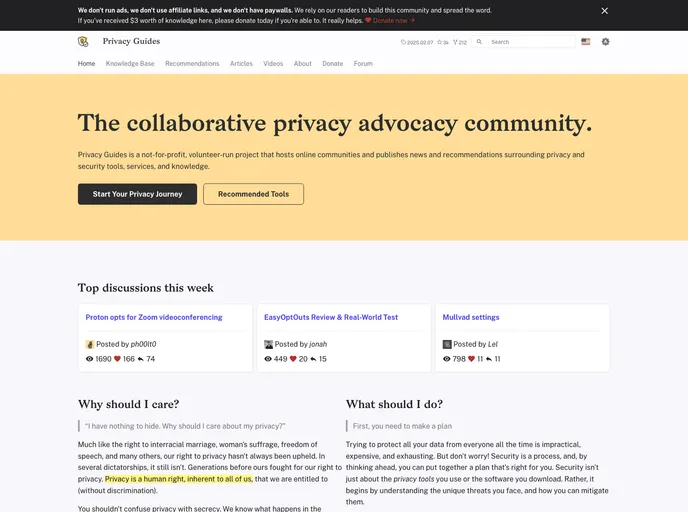Open Proton opts for Zoom videoconferencing discussion

tap(154, 317)
